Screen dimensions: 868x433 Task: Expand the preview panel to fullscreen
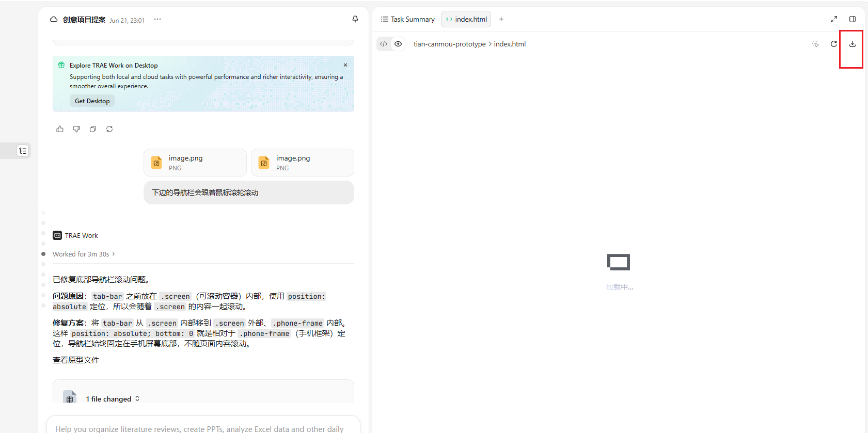[x=834, y=19]
